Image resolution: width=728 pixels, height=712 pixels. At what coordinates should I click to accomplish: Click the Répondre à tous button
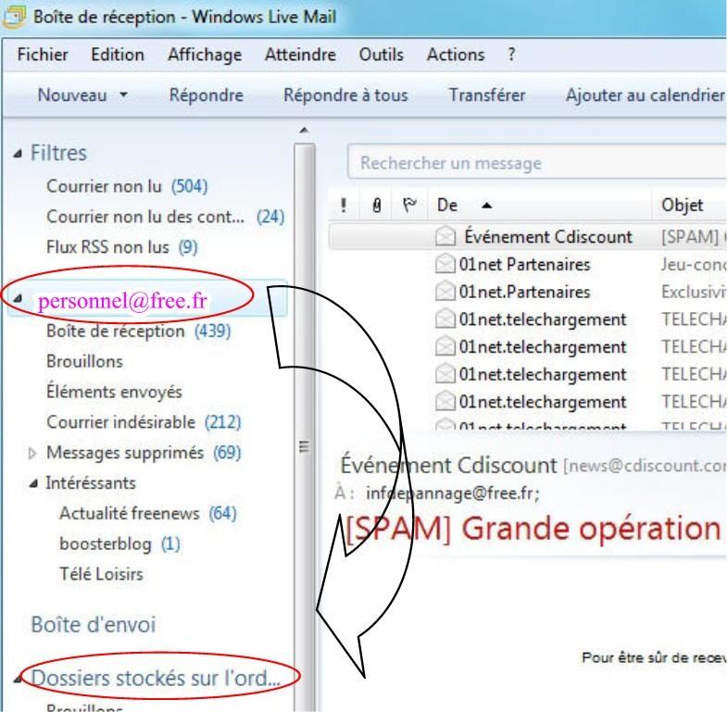pos(345,95)
